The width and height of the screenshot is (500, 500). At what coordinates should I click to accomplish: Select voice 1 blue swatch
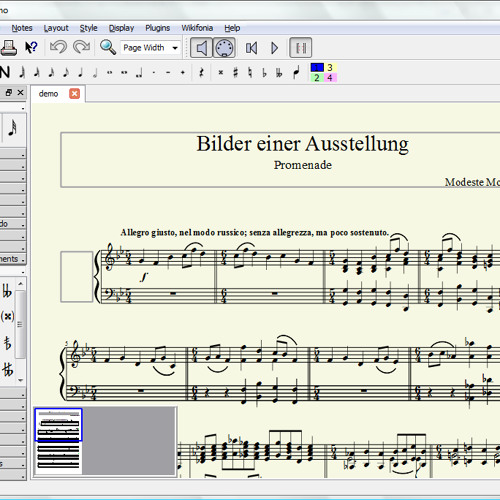317,68
